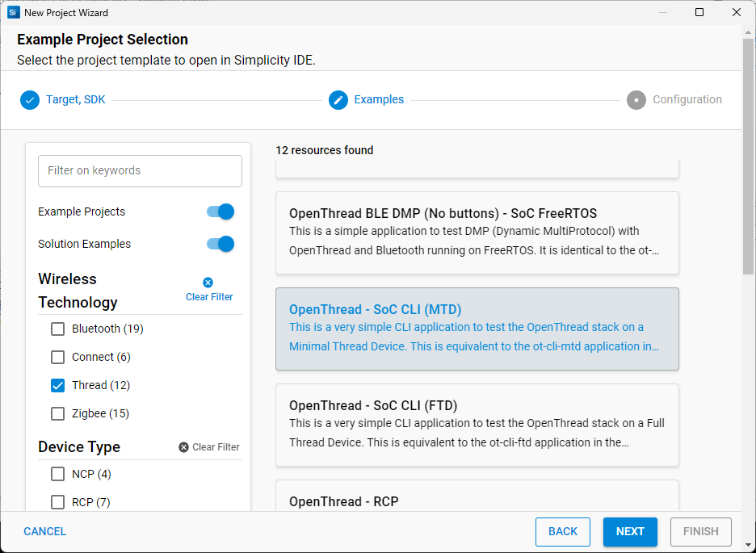
Task: Check the Bluetooth (19) checkbox
Action: tap(57, 329)
